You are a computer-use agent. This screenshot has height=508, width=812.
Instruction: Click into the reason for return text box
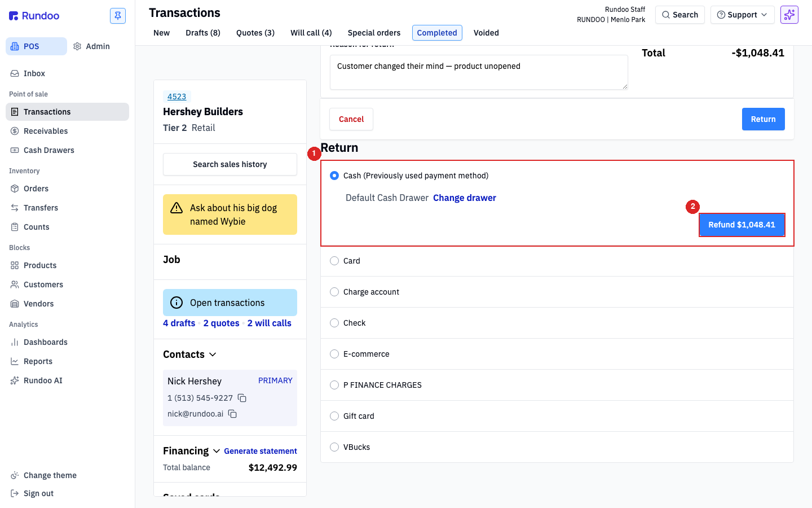click(479, 72)
